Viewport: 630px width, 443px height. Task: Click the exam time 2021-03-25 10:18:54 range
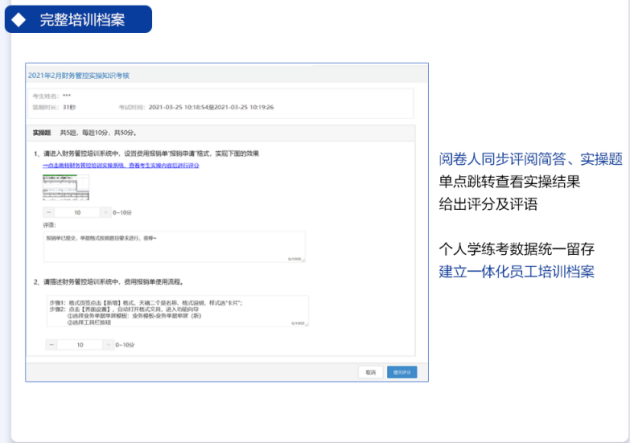211,107
